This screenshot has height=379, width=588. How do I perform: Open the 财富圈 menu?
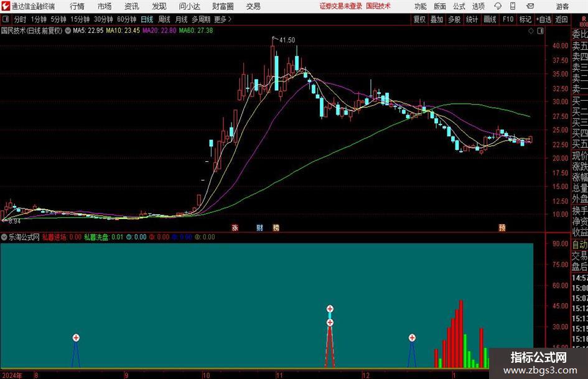pyautogui.click(x=223, y=6)
